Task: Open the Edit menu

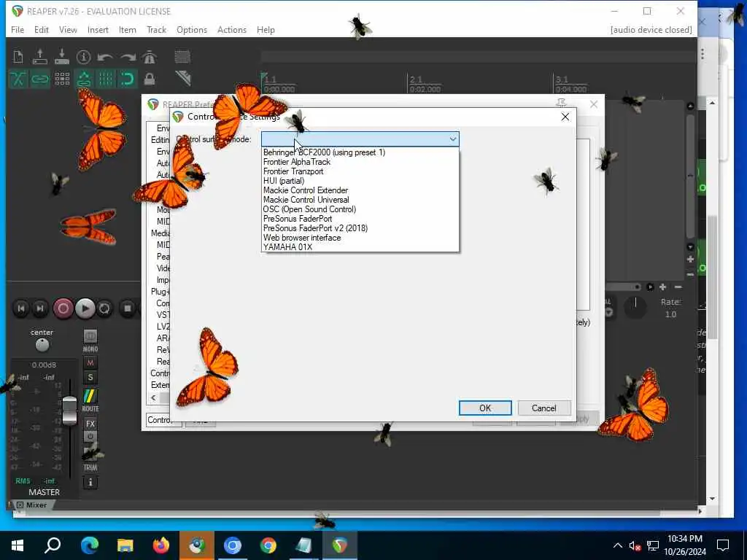Action: click(42, 29)
